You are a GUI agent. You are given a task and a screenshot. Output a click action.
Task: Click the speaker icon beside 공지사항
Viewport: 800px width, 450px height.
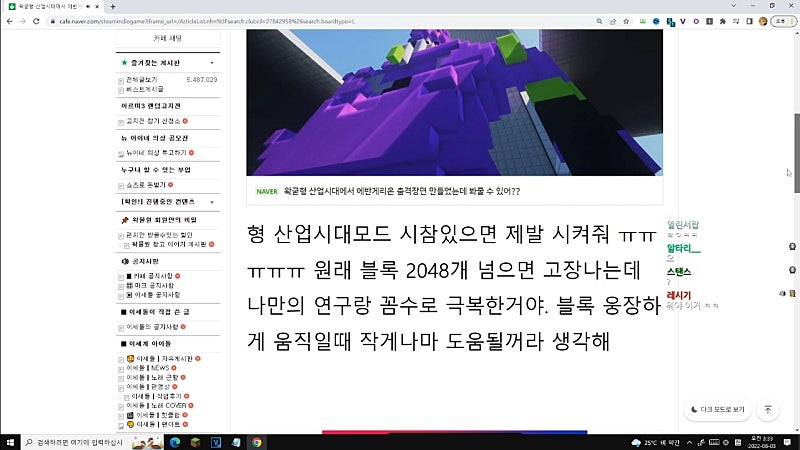tap(125, 261)
